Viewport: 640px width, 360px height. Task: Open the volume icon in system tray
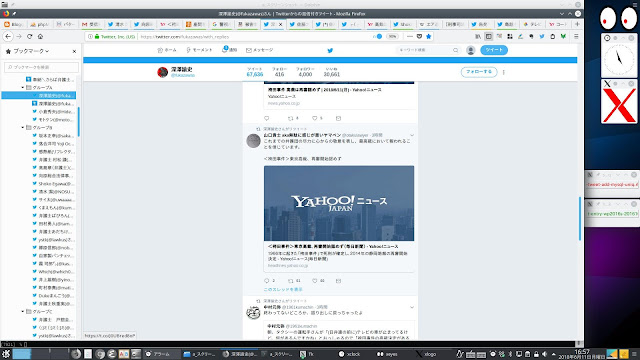point(544,354)
